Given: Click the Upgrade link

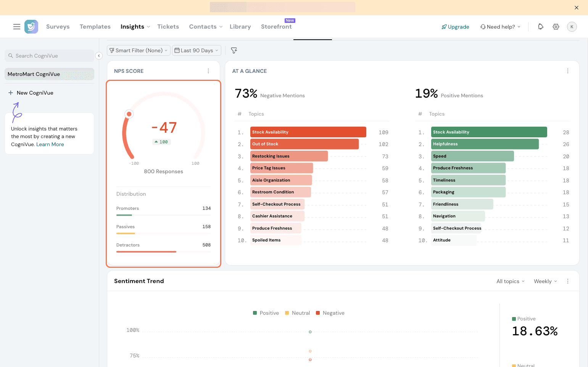Looking at the screenshot, I should point(456,27).
